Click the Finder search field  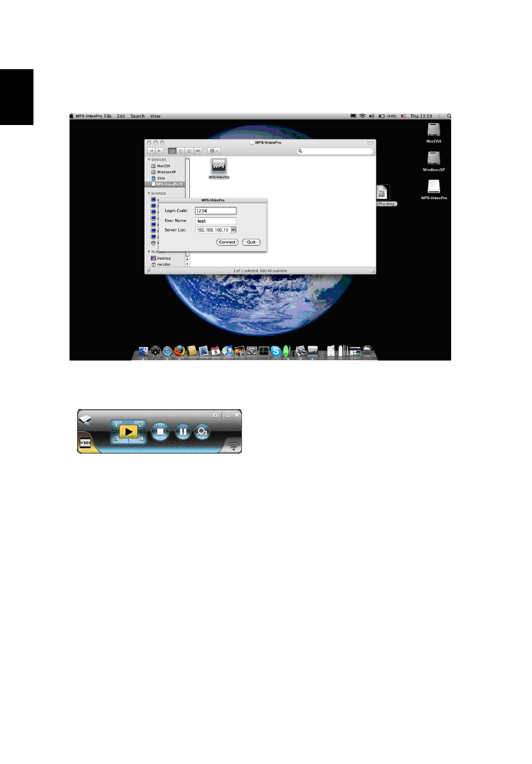click(x=335, y=151)
